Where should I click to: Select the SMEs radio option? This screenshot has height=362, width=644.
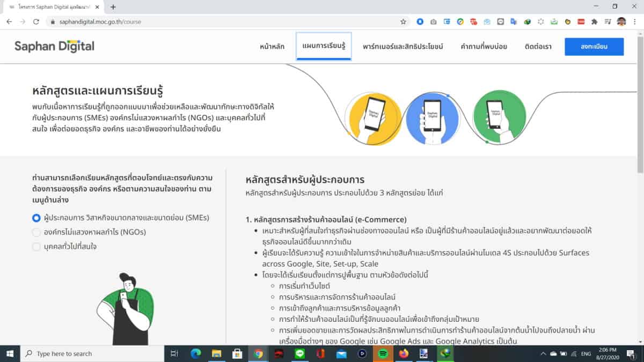pyautogui.click(x=36, y=218)
